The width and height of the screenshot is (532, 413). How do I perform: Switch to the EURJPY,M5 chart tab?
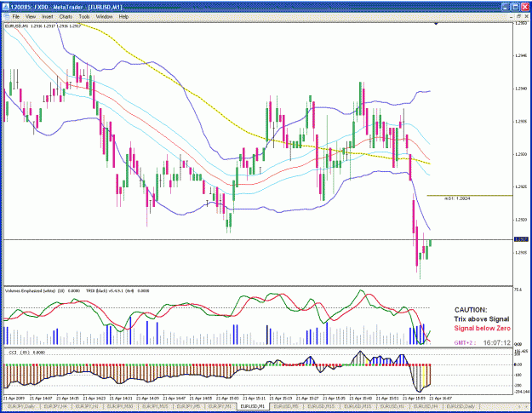[188, 406]
